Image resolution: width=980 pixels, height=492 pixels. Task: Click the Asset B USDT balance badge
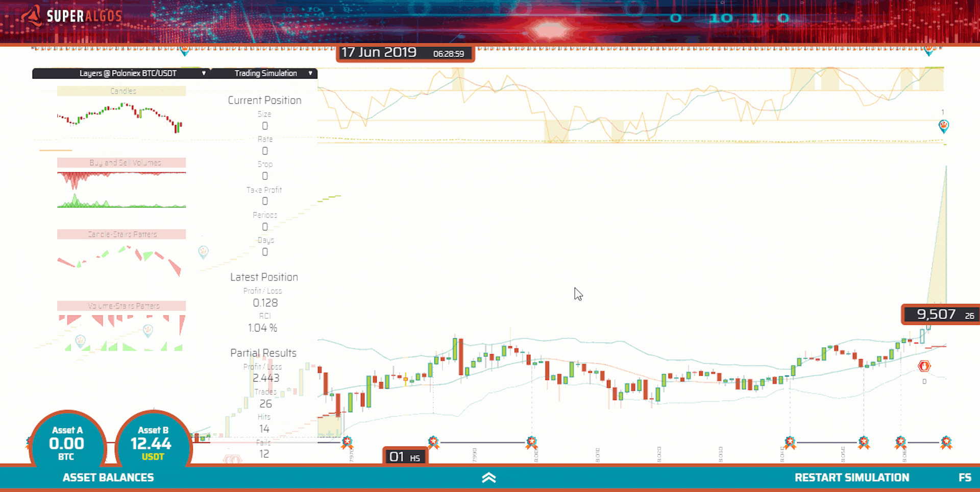pyautogui.click(x=153, y=443)
